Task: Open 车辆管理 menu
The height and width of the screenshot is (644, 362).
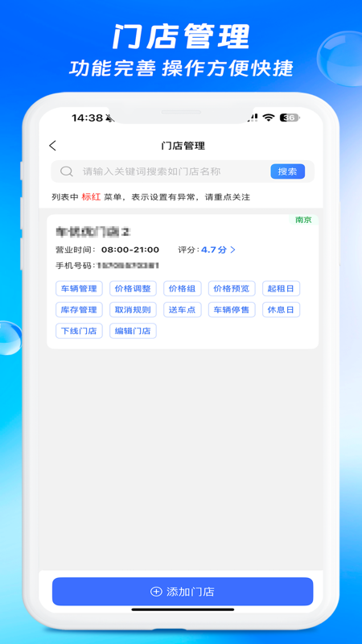Action: coord(79,288)
